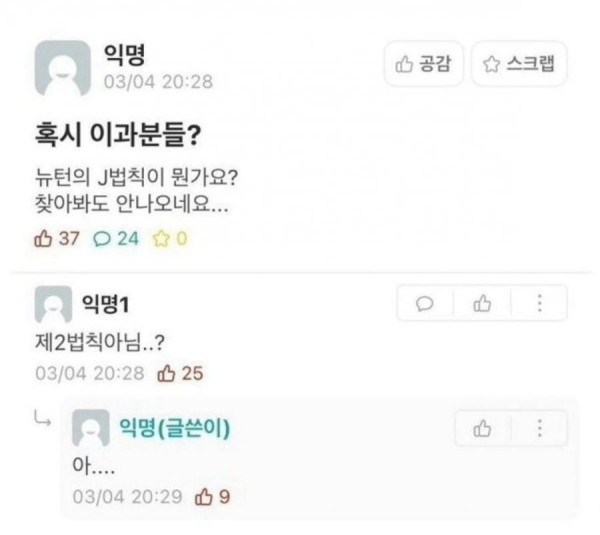The image size is (600, 535).
Task: Click the 스크랩 scrap button
Action: tap(519, 65)
